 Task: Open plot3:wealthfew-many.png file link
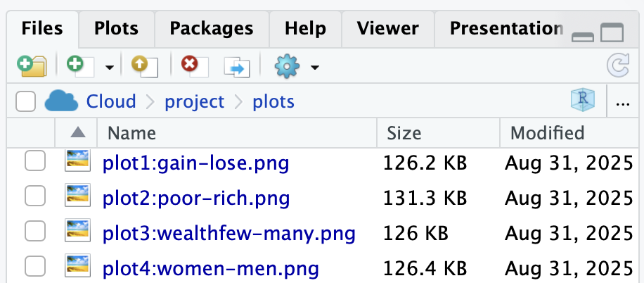229,234
